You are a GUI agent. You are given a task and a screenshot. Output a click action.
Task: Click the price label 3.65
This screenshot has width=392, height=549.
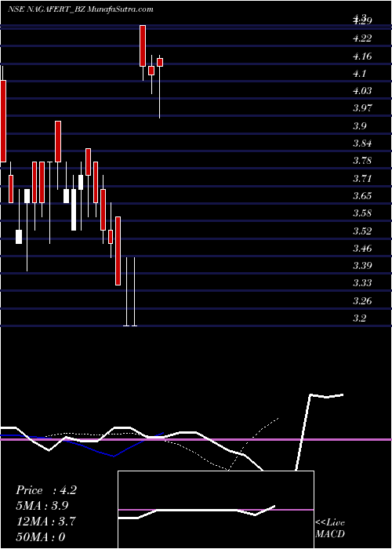pos(362,196)
